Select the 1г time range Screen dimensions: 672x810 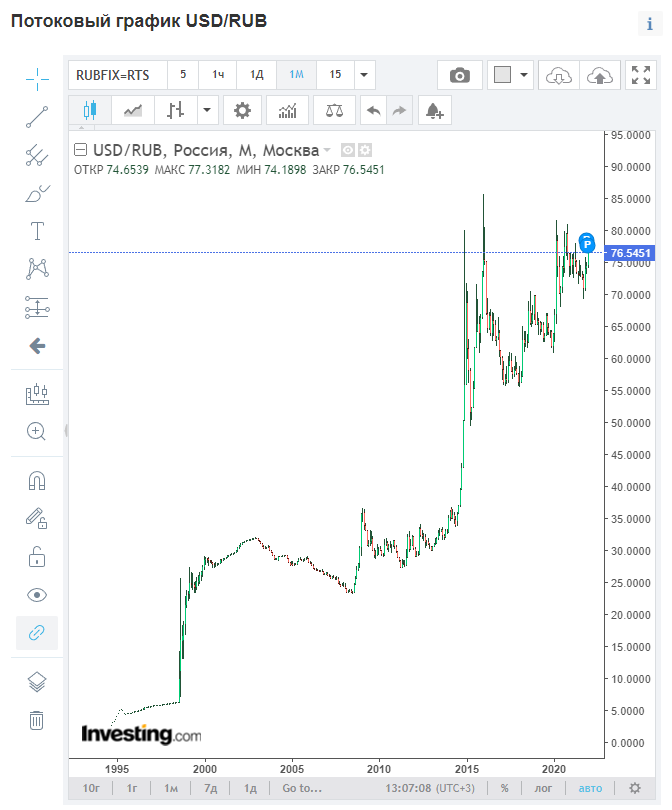click(132, 788)
